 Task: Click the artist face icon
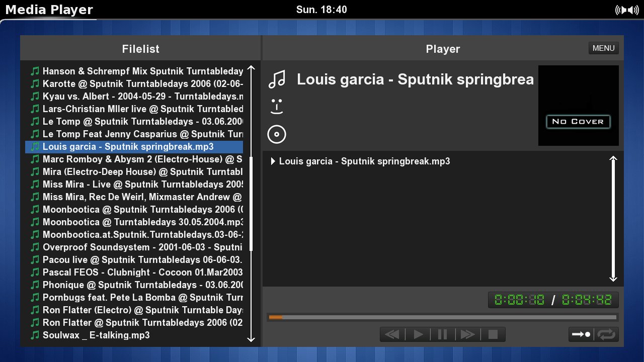(277, 107)
